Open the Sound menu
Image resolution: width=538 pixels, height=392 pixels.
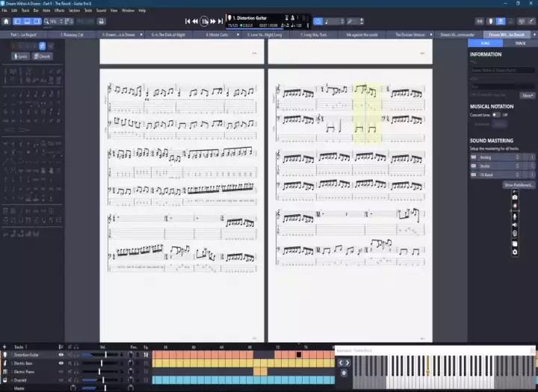click(x=101, y=10)
